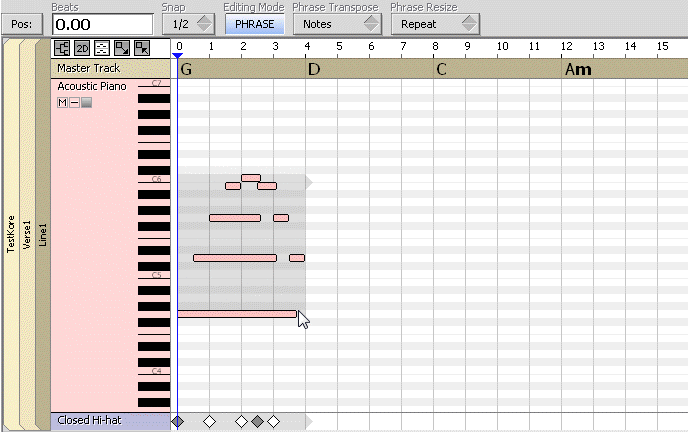Select the long bottom note ending at cursor
688x432 pixels.
coord(237,314)
